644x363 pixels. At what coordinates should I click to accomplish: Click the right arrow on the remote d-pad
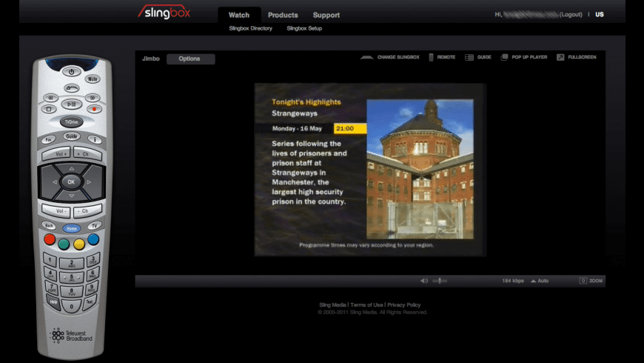click(x=89, y=181)
